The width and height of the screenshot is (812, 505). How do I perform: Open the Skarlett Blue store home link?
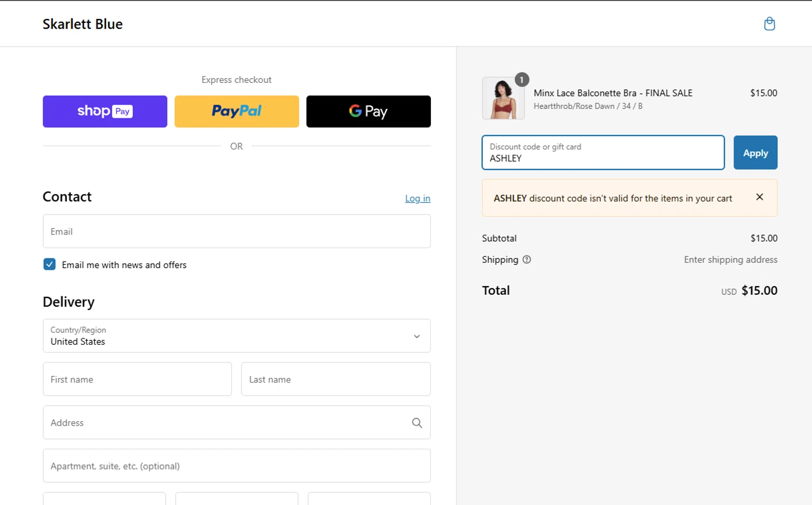coord(83,24)
